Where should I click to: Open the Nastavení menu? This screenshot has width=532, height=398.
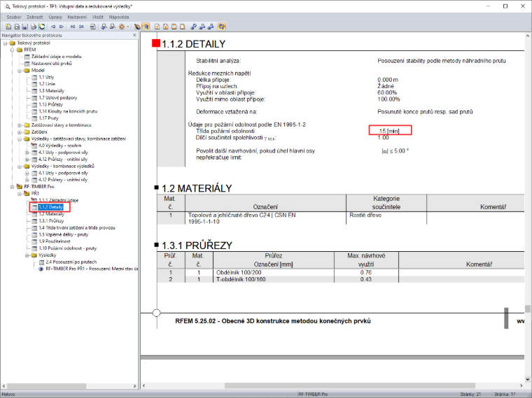(x=77, y=17)
